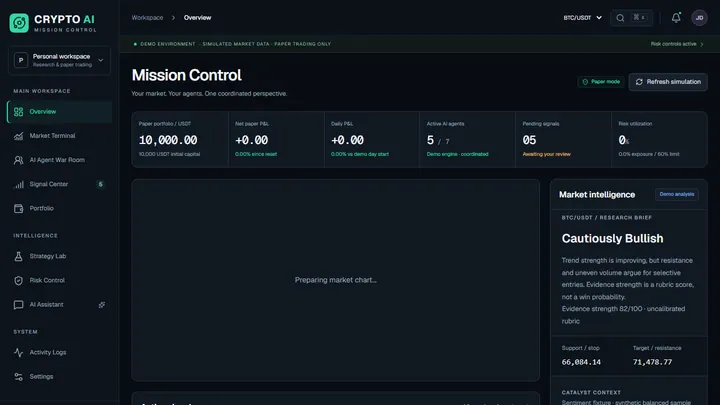Open the Overview grid icon

coord(18,112)
